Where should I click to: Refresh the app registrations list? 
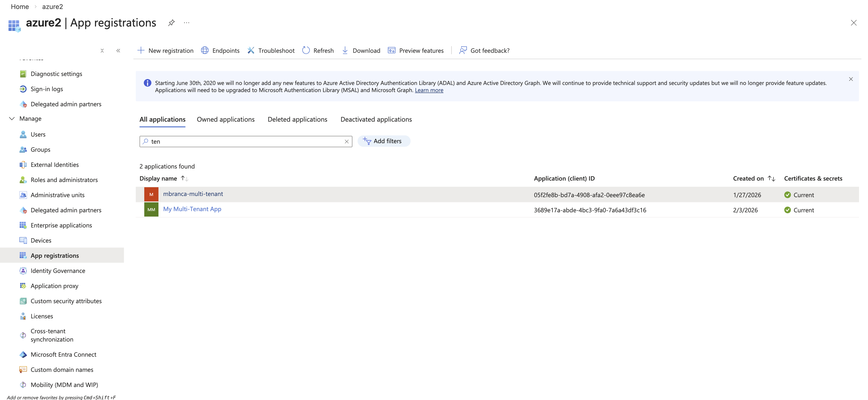pos(317,50)
